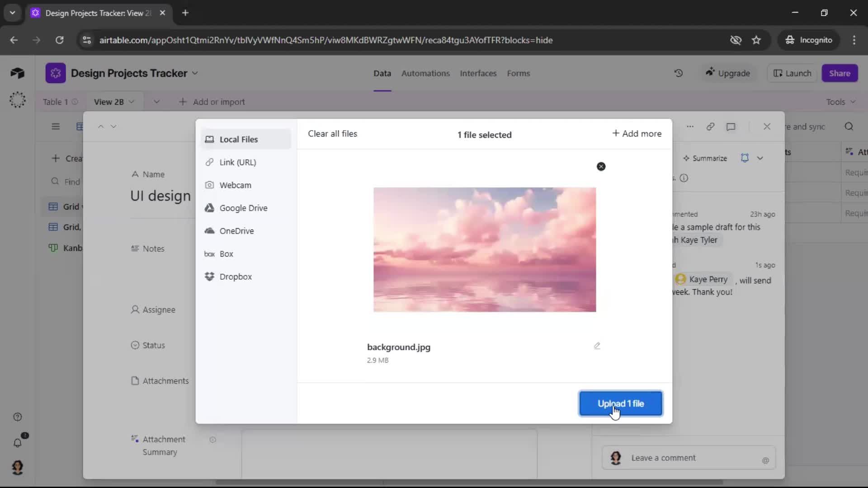View site information icon
The height and width of the screenshot is (488, 868).
point(86,40)
